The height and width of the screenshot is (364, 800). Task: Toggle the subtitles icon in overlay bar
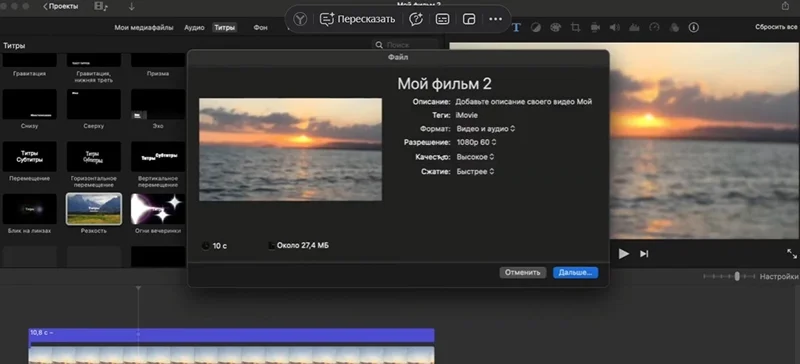pos(442,19)
